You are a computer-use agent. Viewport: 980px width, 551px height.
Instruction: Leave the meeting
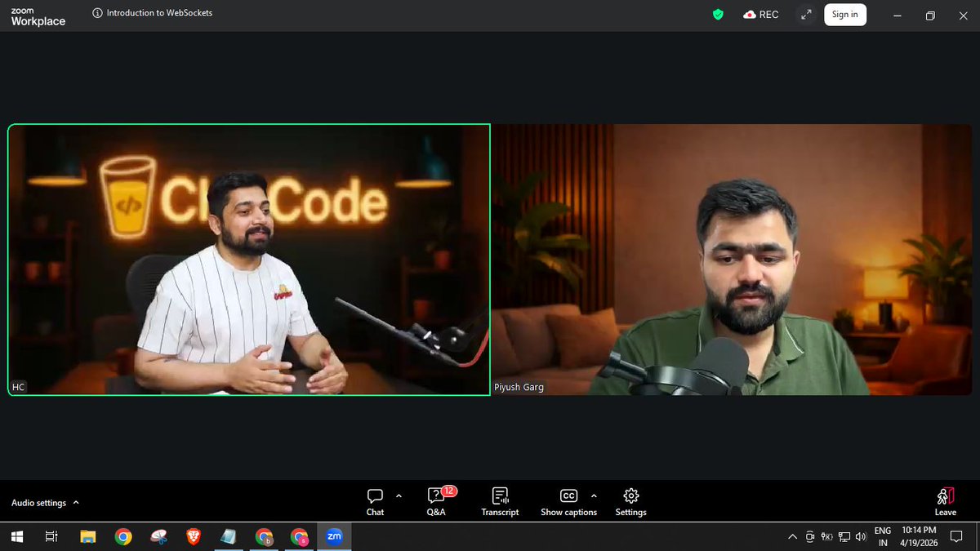click(945, 502)
